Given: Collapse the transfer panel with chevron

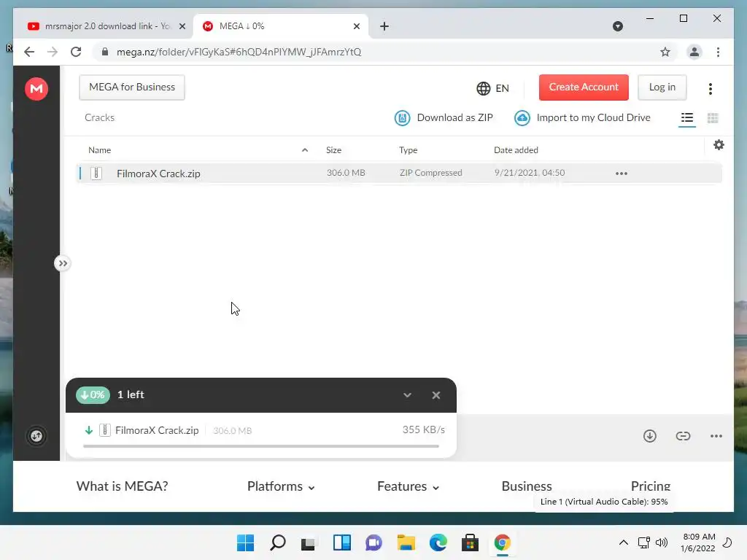Looking at the screenshot, I should pos(407,395).
